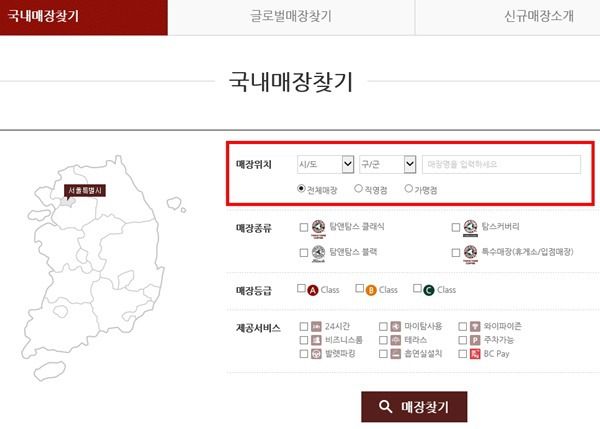Tick the A Class checkbox
The image size is (600, 429).
(x=302, y=288)
